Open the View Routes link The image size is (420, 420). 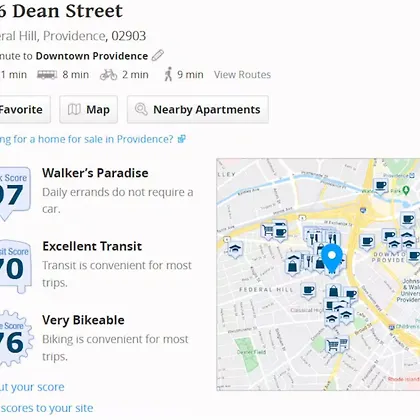click(x=242, y=75)
